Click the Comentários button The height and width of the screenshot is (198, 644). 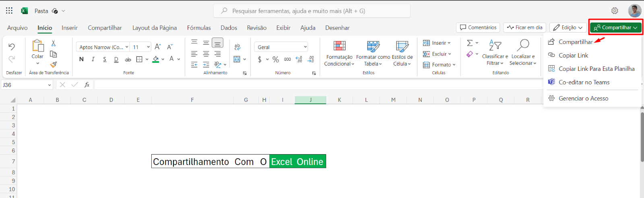coord(478,27)
